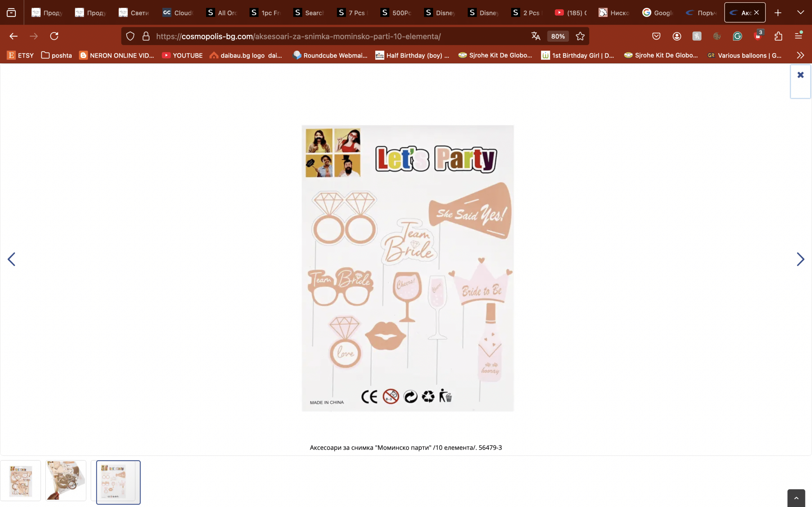Select the first product thumbnail

[21, 481]
